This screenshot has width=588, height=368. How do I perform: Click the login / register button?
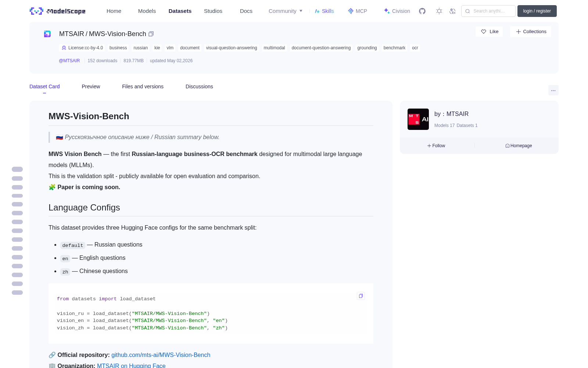pyautogui.click(x=537, y=11)
